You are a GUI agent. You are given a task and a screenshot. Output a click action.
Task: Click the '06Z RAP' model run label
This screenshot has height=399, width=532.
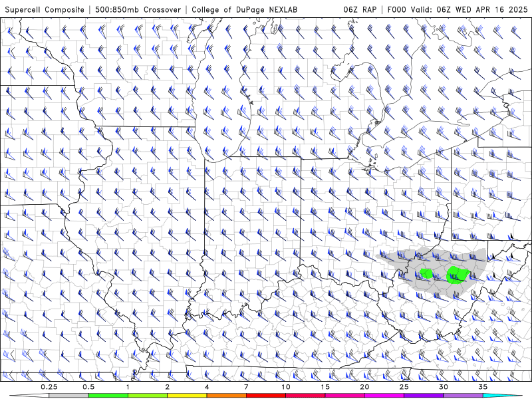click(x=360, y=9)
